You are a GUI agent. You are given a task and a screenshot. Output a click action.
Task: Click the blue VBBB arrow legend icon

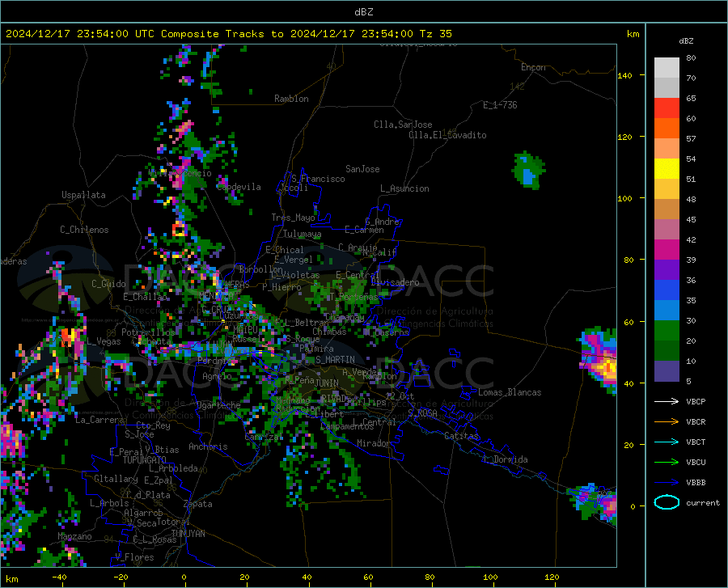click(x=667, y=483)
